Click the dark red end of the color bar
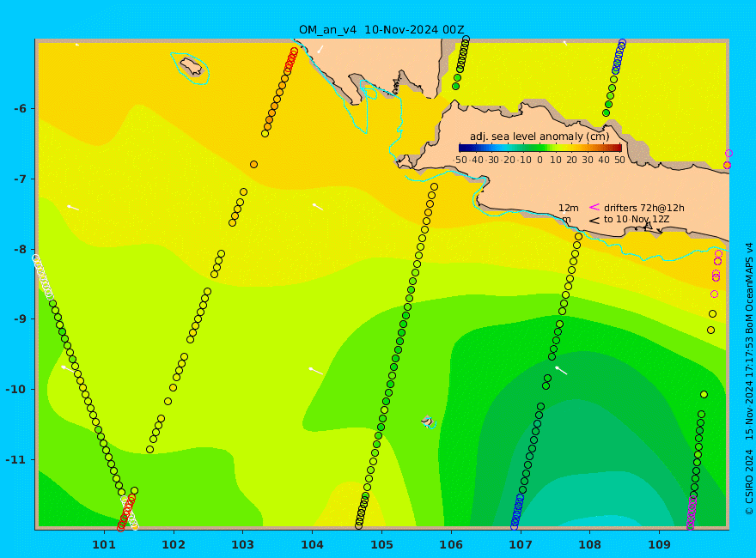 [x=619, y=148]
